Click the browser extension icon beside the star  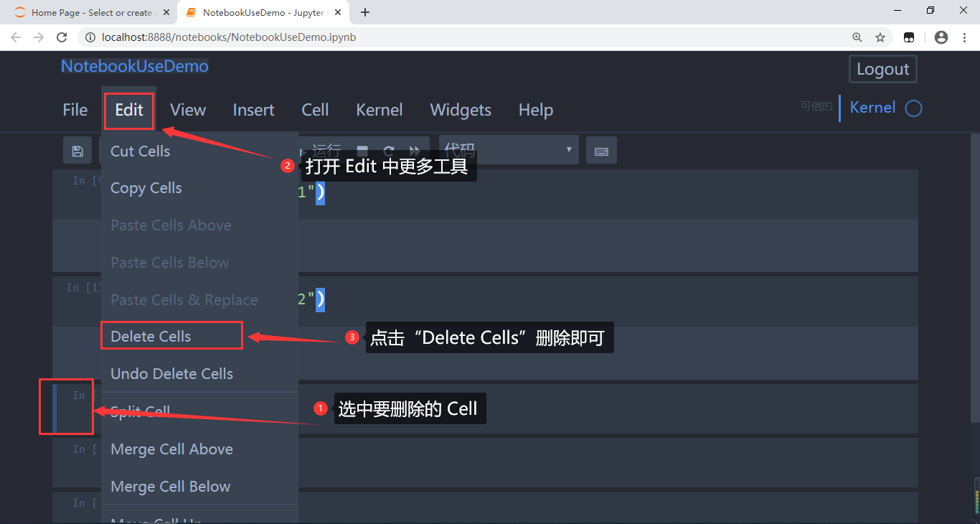(909, 37)
